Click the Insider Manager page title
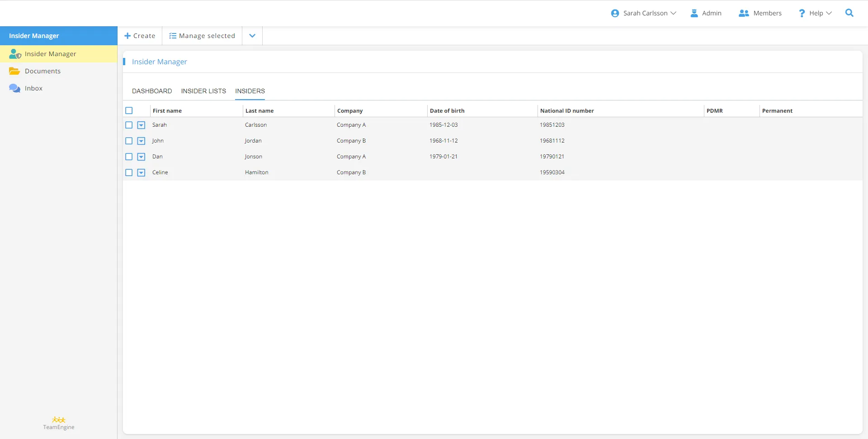 click(160, 62)
